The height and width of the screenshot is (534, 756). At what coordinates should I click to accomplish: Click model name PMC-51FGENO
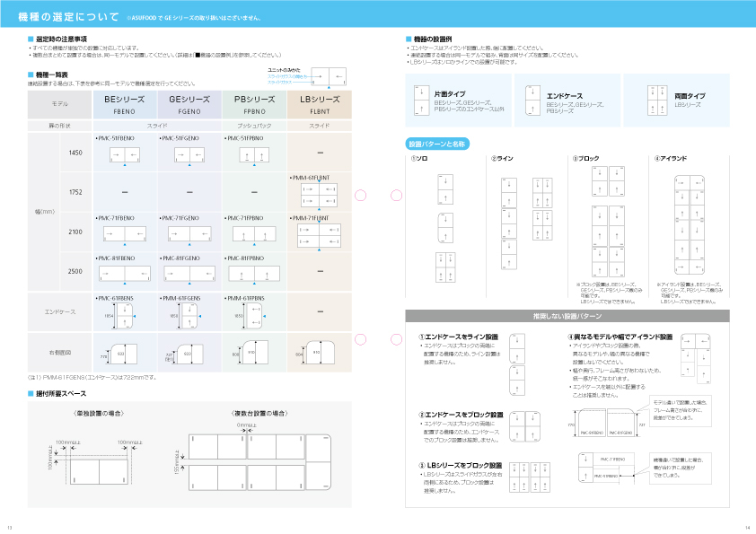(180, 138)
